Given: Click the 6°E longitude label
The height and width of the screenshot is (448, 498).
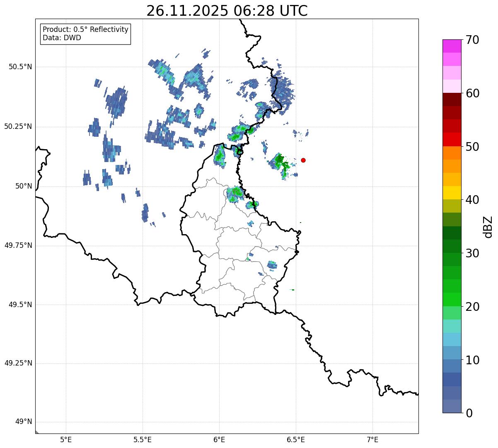Looking at the screenshot, I should point(219,440).
